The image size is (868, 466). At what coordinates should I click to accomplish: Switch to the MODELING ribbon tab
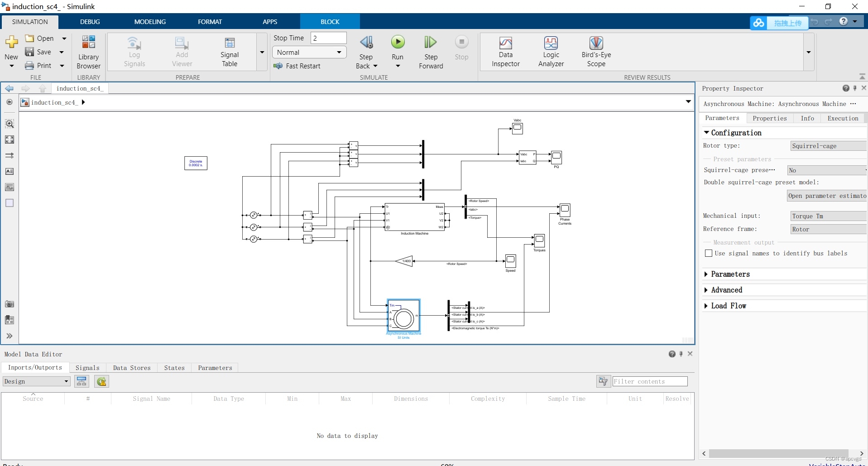tap(150, 22)
